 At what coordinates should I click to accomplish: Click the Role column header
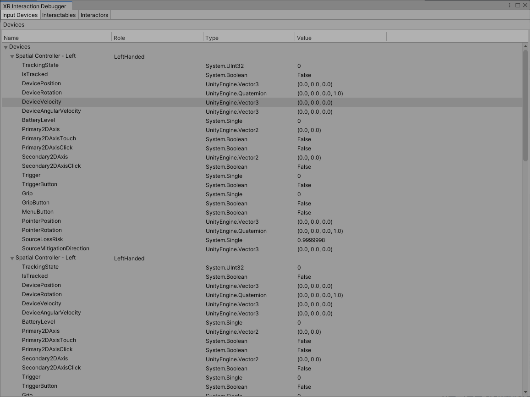click(x=158, y=38)
